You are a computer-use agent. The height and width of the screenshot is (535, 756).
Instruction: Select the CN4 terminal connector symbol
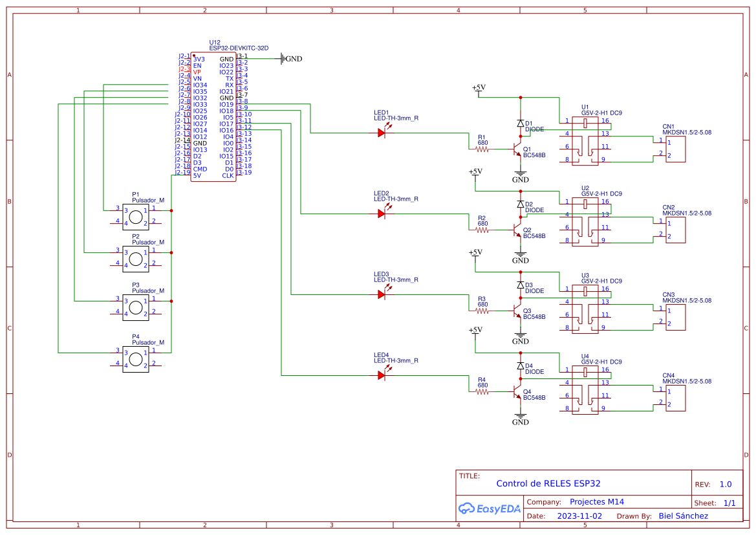[675, 398]
